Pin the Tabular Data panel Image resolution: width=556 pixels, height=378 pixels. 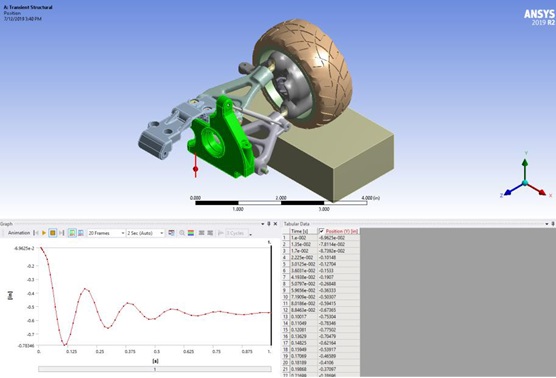(553, 224)
